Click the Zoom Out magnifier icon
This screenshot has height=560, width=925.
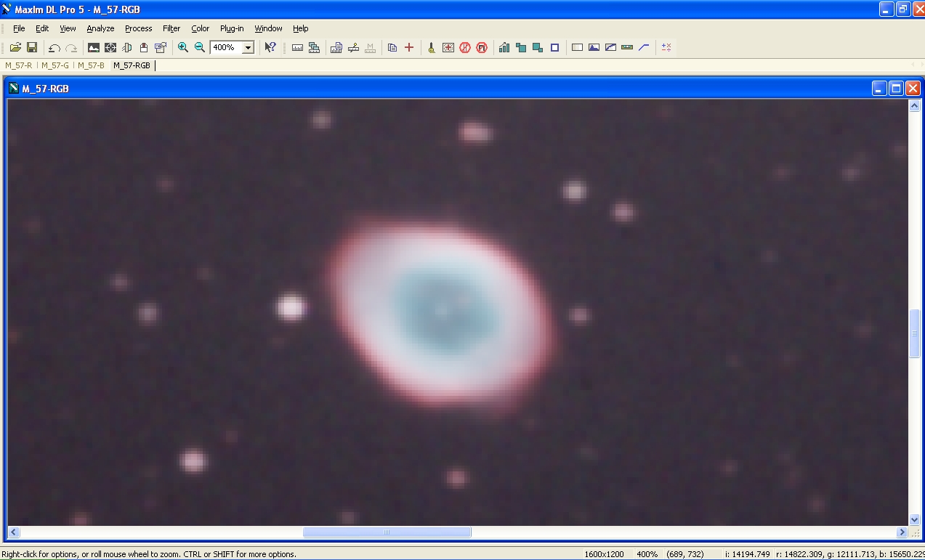point(200,47)
